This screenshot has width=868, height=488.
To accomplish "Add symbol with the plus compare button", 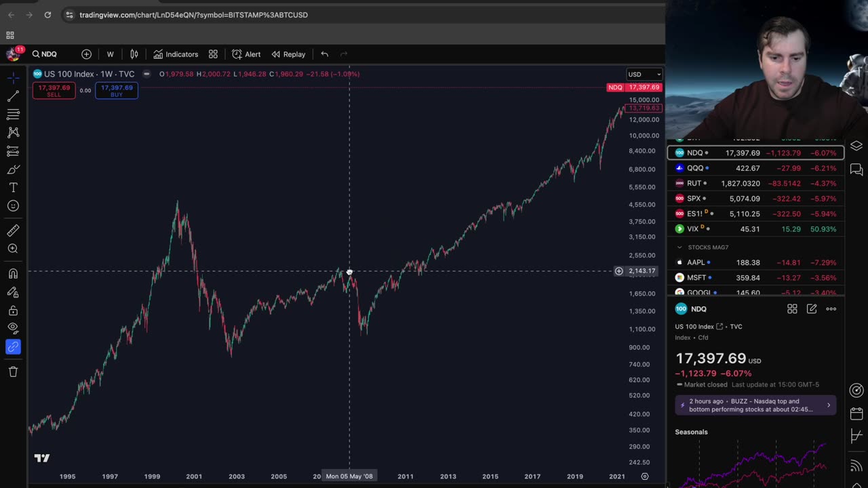I will 86,54.
